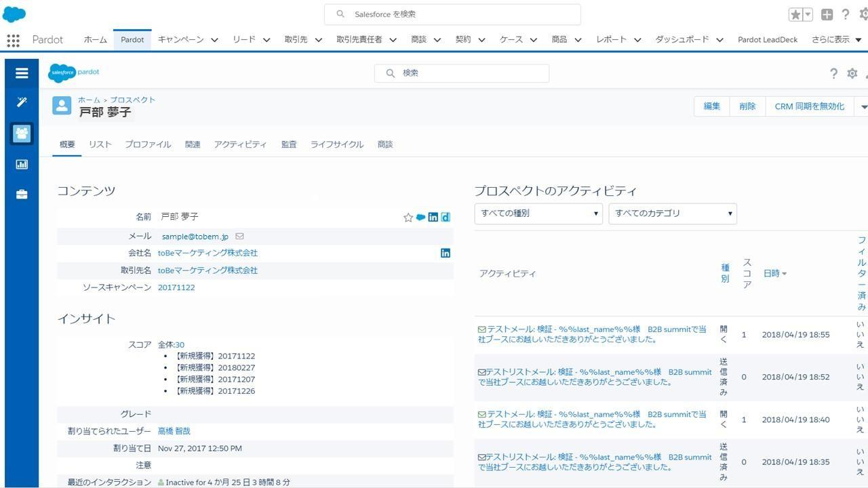The image size is (868, 488).
Task: Open Pardot help question mark icon
Action: tap(833, 73)
